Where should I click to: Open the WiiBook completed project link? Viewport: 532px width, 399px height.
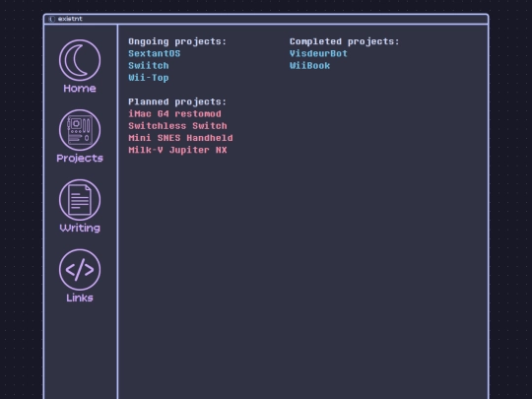coord(309,65)
